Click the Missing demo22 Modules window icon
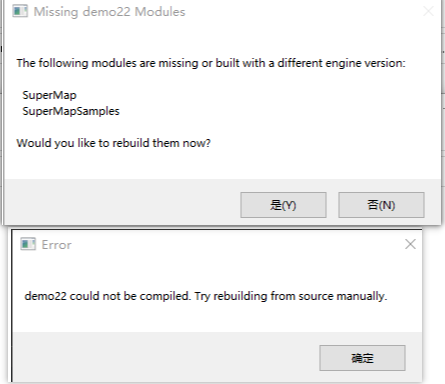 (20, 11)
